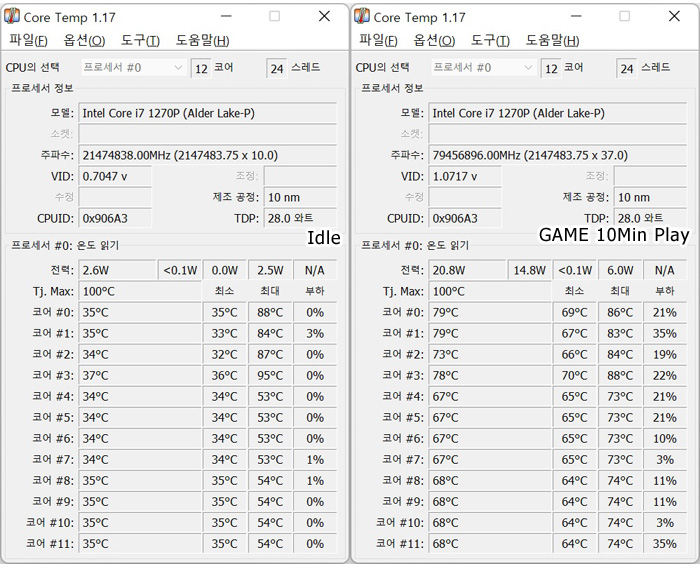Viewport: 700px width, 568px height.
Task: Click 코어 #3 temperature 78°C in right window
Action: (x=490, y=376)
